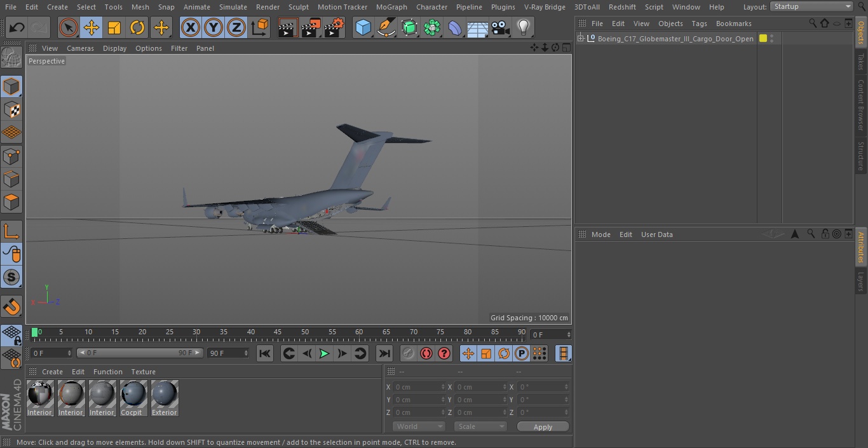The width and height of the screenshot is (868, 448).
Task: Click the yellow layer color swatch
Action: 763,39
